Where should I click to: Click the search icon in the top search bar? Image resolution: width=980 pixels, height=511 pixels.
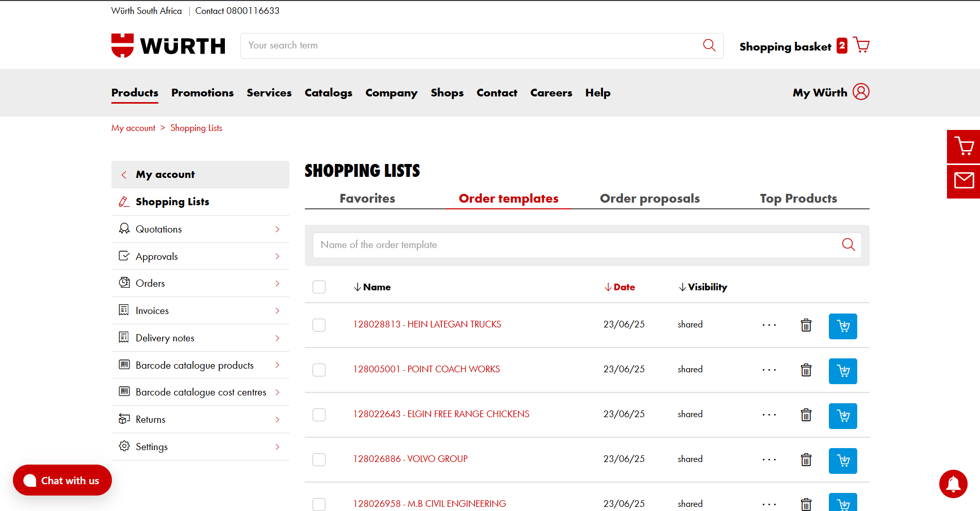pos(709,45)
